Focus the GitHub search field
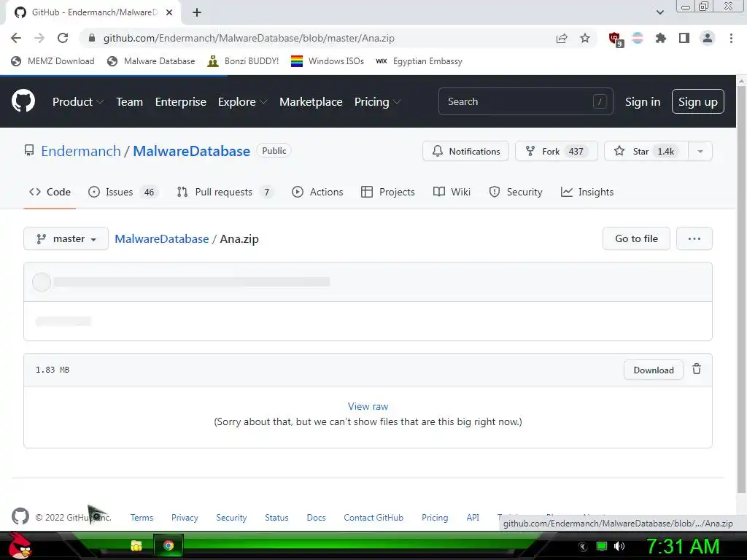 coord(525,101)
